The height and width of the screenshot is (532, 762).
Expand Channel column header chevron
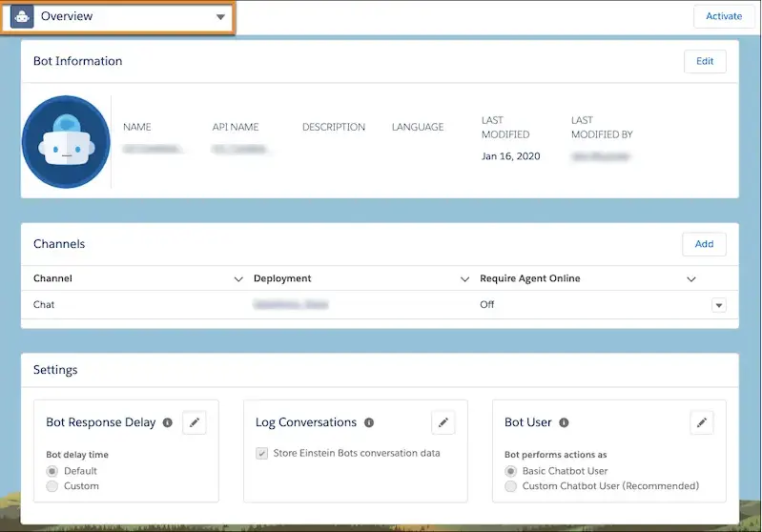[238, 279]
